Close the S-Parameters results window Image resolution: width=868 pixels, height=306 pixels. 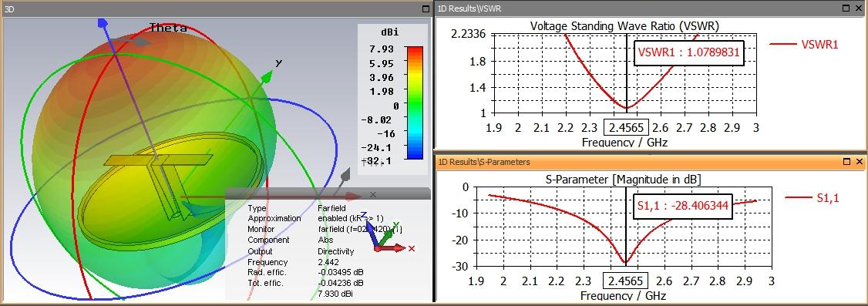(860, 162)
